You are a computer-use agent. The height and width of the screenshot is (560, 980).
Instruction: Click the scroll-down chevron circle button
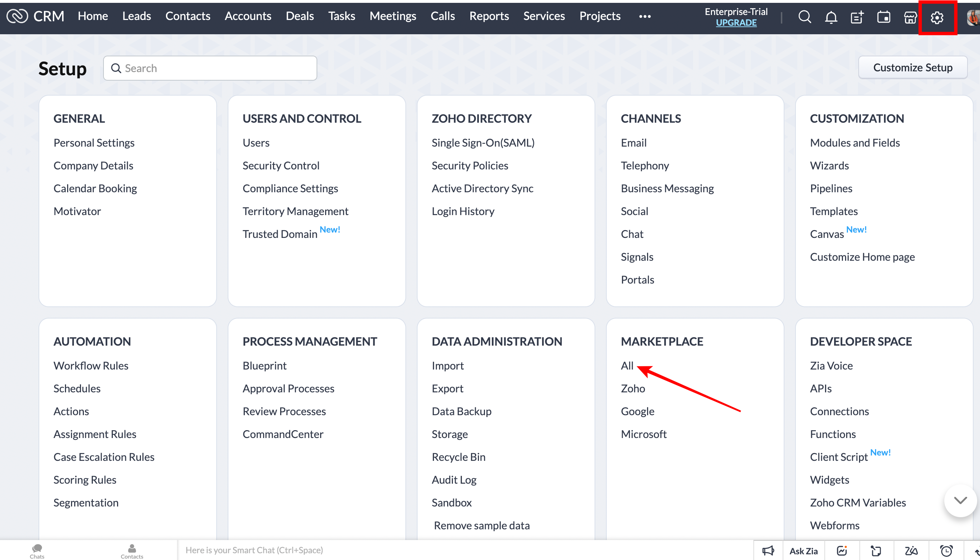pyautogui.click(x=960, y=500)
